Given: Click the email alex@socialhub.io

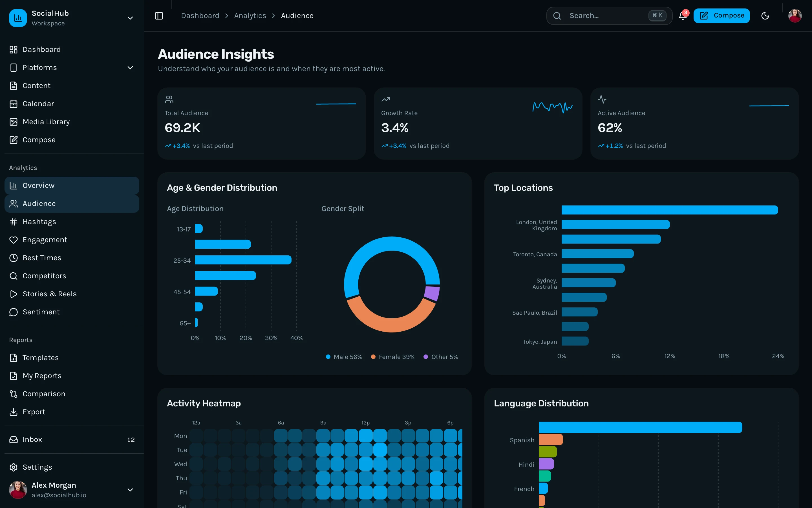Looking at the screenshot, I should 59,495.
